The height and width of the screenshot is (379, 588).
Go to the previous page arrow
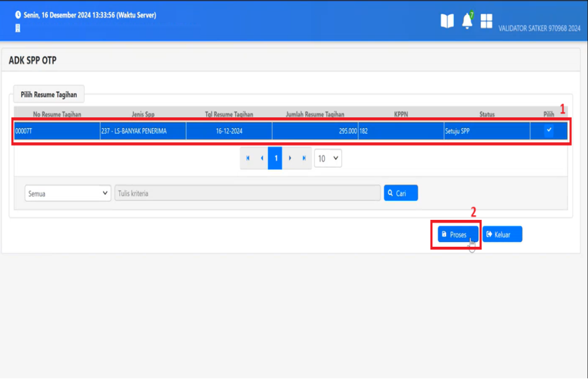pyautogui.click(x=261, y=158)
